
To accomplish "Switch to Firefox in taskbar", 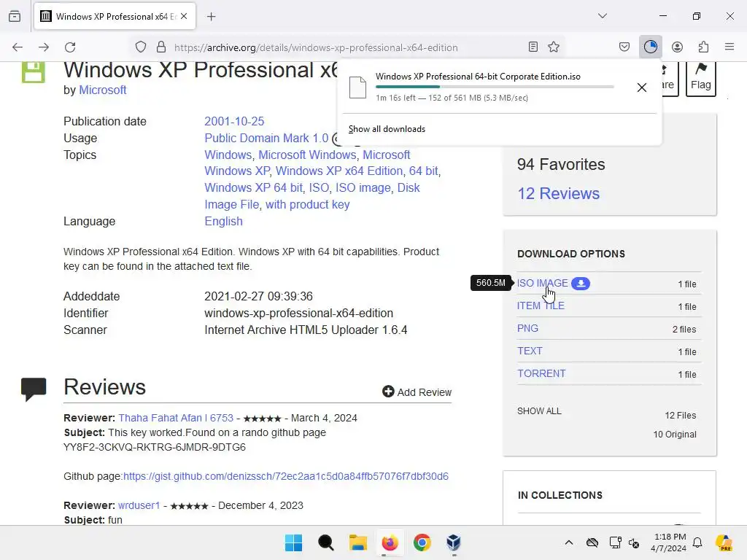I will (390, 542).
